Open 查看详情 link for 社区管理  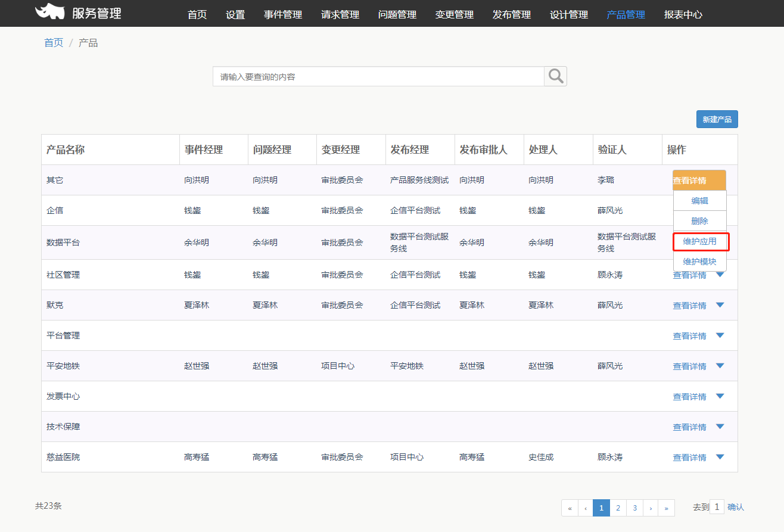(x=690, y=275)
